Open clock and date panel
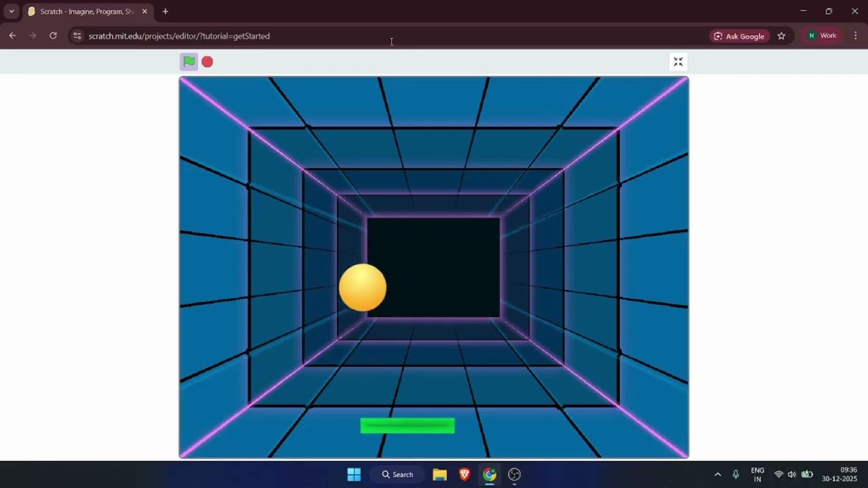Viewport: 868px width, 488px height. (840, 474)
